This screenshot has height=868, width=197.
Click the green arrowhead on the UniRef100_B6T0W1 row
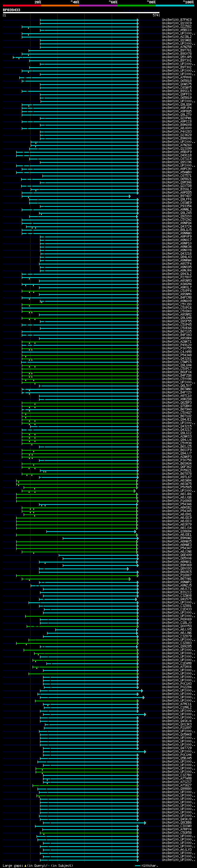coord(130,579)
